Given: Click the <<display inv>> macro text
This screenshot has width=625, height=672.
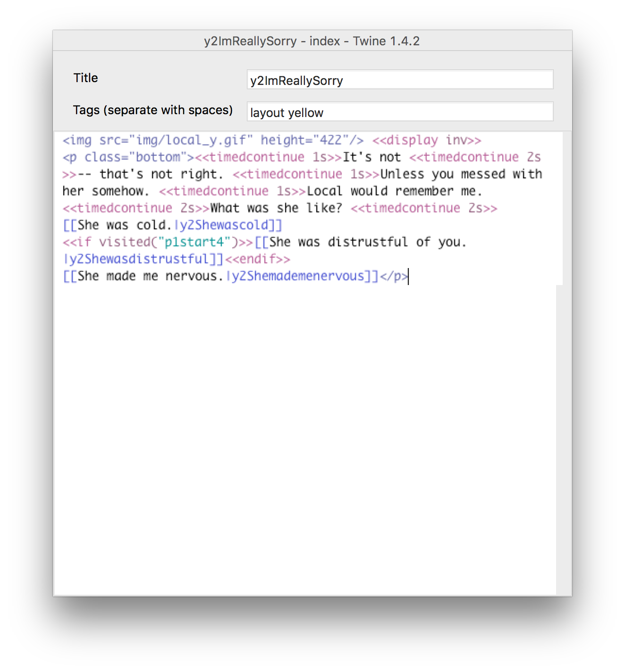Looking at the screenshot, I should (427, 140).
